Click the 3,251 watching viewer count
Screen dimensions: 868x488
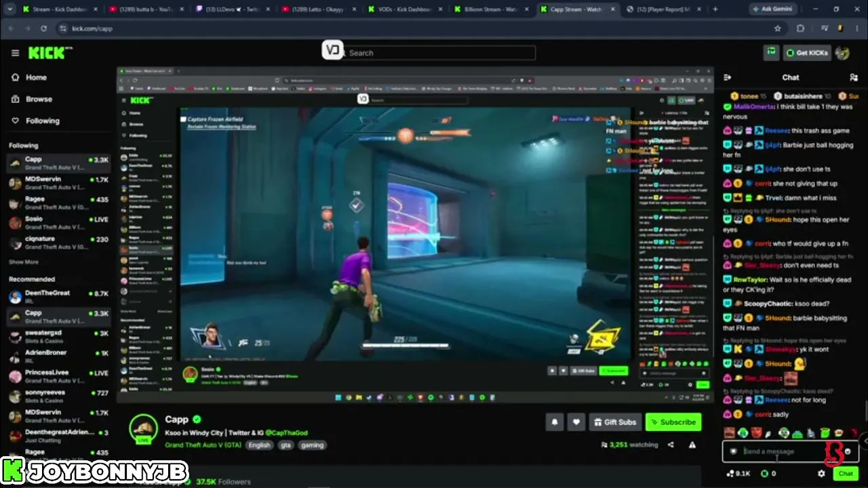click(x=630, y=445)
